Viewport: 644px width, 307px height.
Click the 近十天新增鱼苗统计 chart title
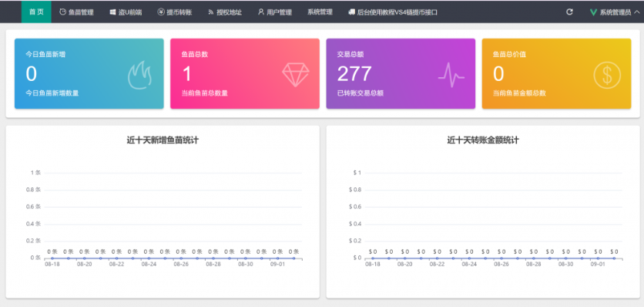pyautogui.click(x=163, y=140)
